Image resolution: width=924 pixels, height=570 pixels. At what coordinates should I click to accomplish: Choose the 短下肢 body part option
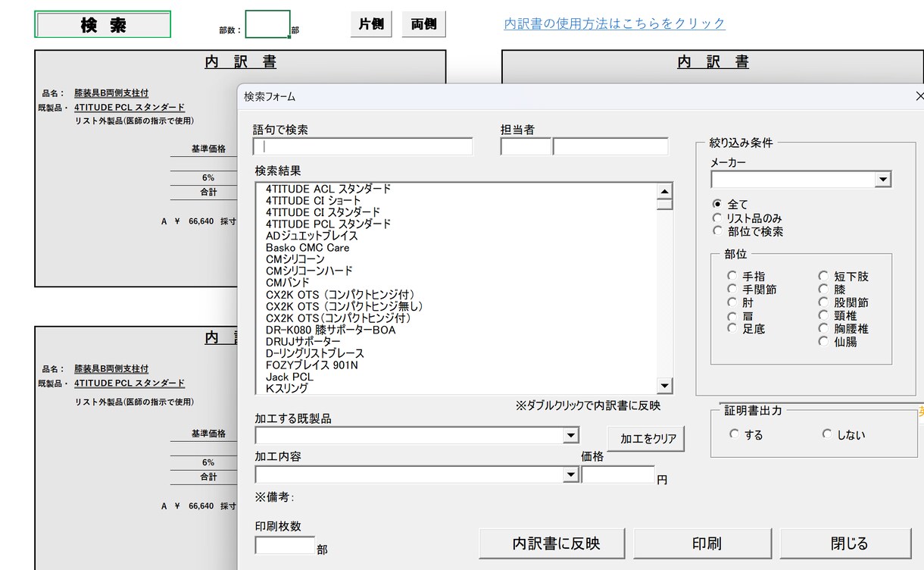pyautogui.click(x=823, y=276)
